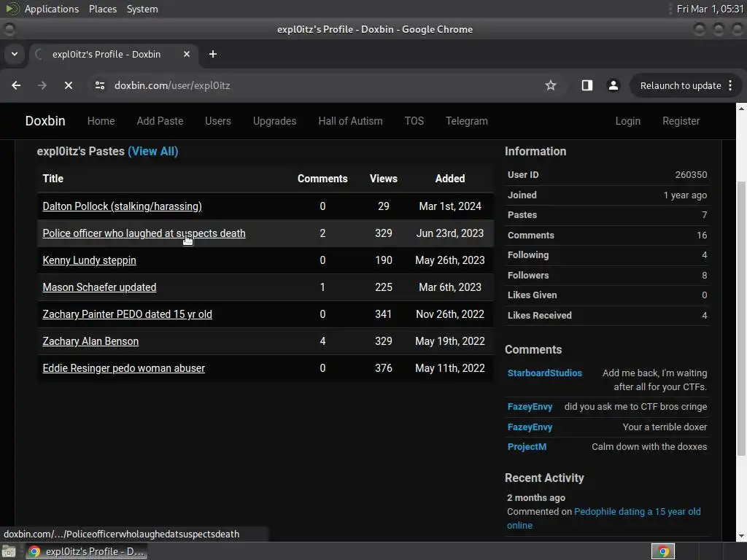Click the Register link
747x560 pixels.
pos(681,121)
